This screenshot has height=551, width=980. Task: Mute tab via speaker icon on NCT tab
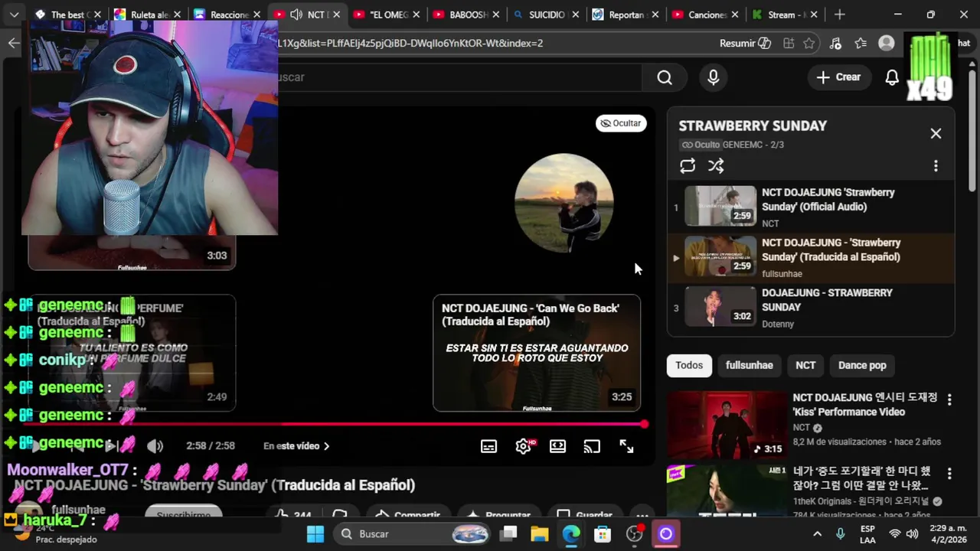pyautogui.click(x=296, y=15)
